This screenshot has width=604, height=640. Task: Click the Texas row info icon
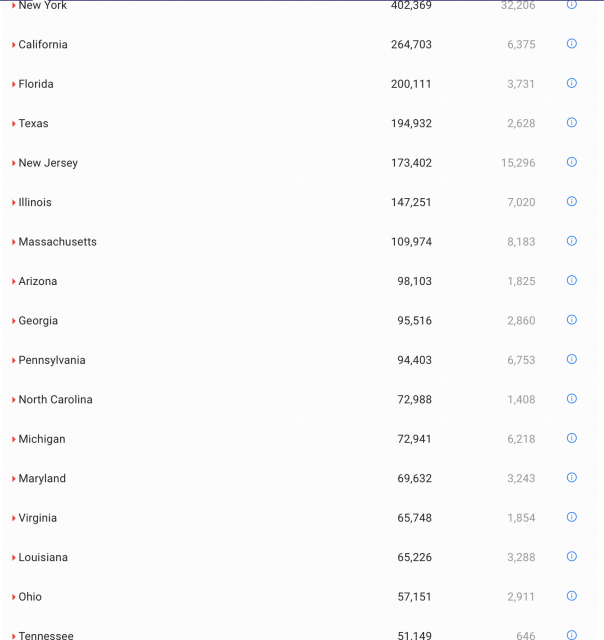pos(572,123)
